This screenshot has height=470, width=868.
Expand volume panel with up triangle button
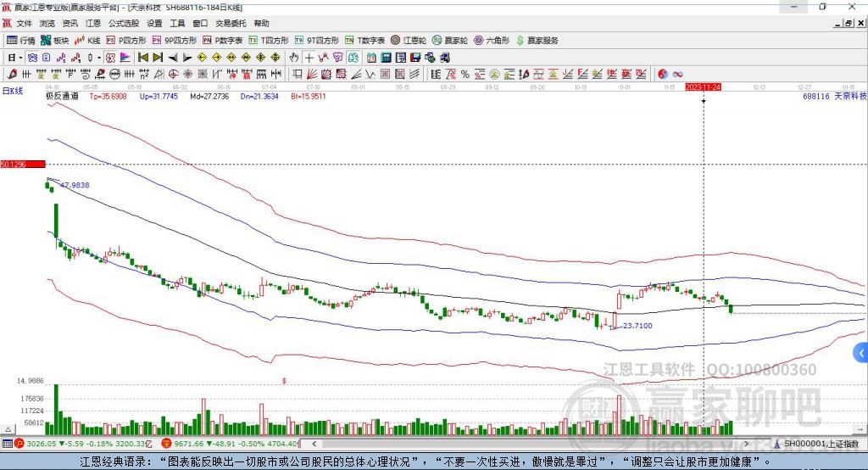8,429
